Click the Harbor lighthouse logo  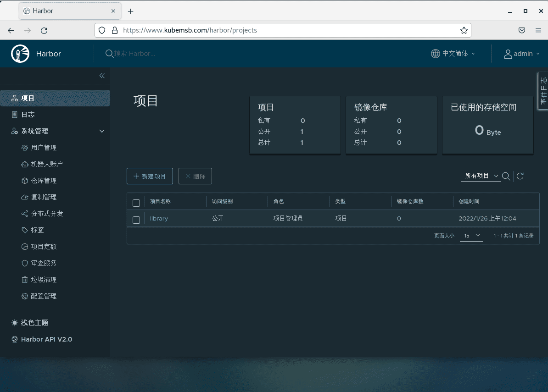tap(20, 54)
